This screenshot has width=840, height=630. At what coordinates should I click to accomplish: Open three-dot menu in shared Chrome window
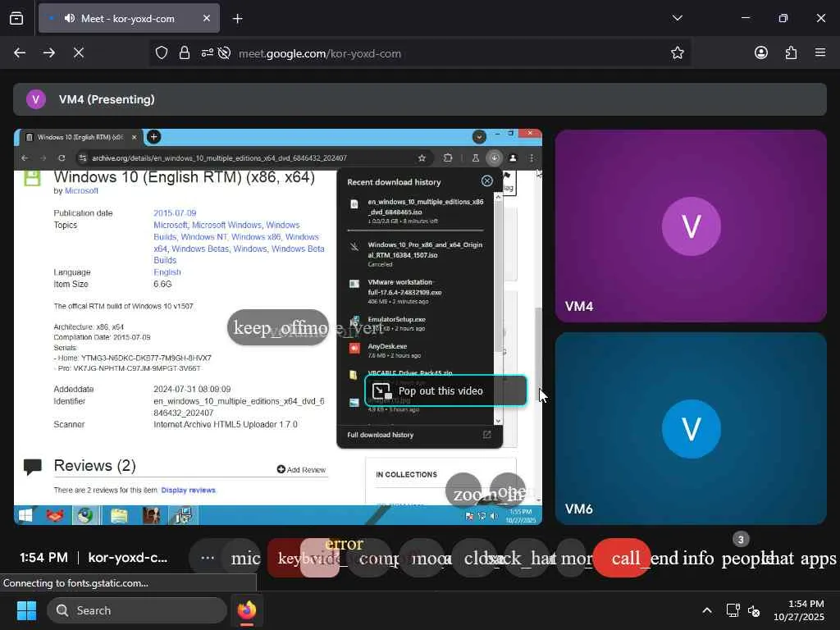(532, 158)
